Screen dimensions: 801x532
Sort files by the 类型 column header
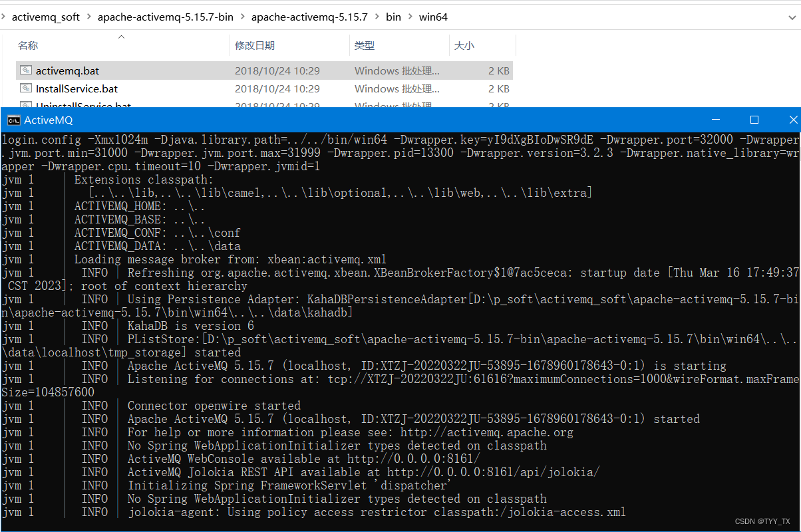coord(365,45)
